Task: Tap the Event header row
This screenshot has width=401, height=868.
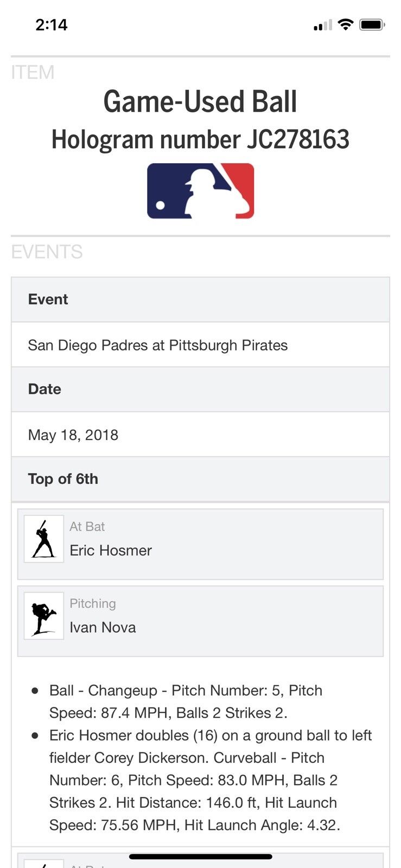Action: point(200,299)
